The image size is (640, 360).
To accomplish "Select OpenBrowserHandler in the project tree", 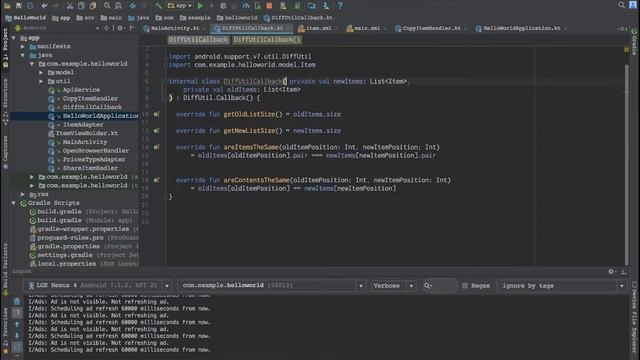I will coord(96,151).
